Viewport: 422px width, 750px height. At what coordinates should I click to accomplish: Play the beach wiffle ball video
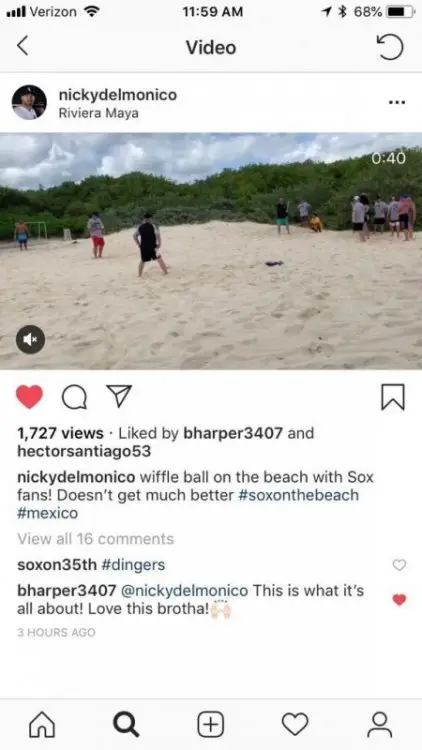coord(211,251)
